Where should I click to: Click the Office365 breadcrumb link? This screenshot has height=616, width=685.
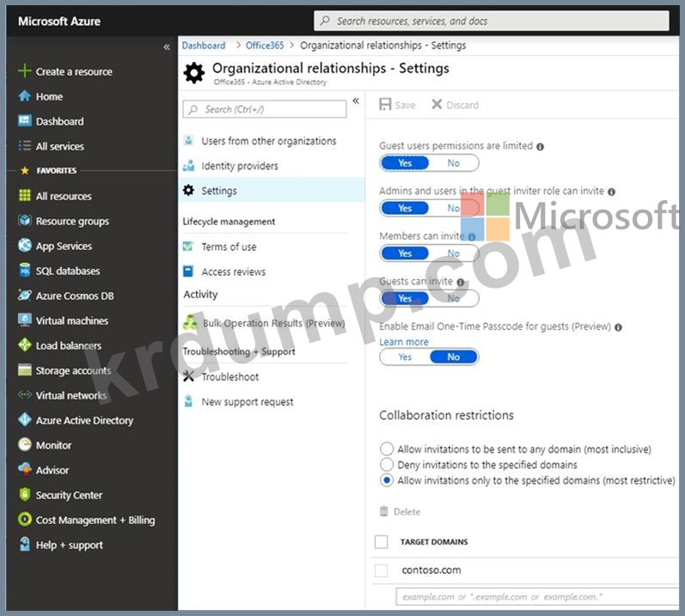(x=265, y=46)
